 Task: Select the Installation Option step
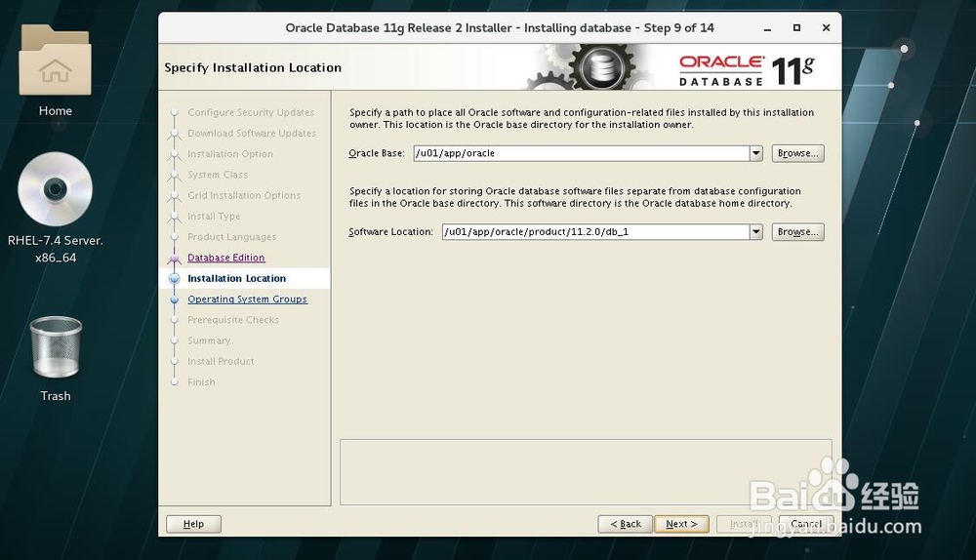point(230,154)
